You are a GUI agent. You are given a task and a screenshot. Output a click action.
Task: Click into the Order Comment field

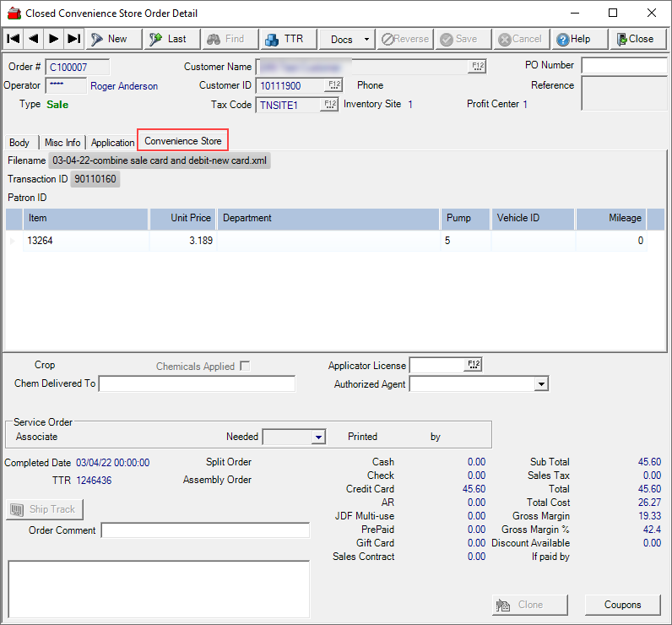[205, 530]
